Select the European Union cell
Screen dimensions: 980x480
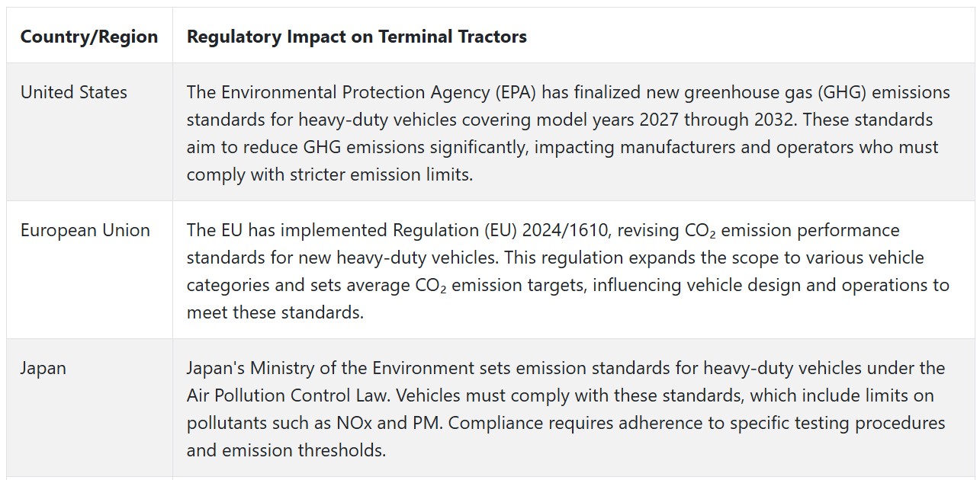click(x=89, y=270)
